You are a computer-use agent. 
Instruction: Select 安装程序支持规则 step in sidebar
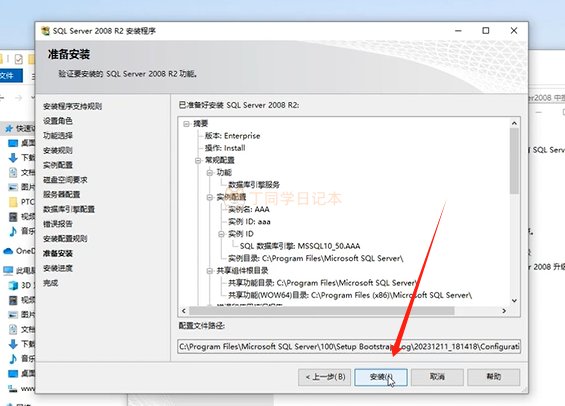point(72,106)
